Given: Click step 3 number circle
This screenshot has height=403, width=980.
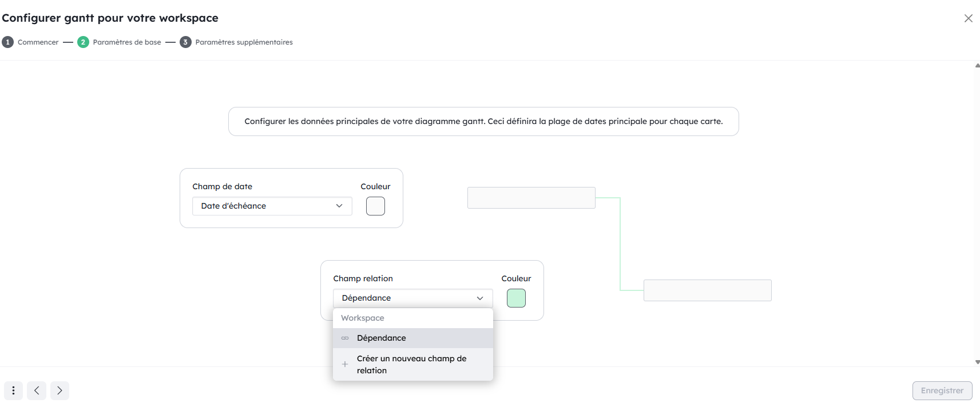Looking at the screenshot, I should (x=185, y=42).
